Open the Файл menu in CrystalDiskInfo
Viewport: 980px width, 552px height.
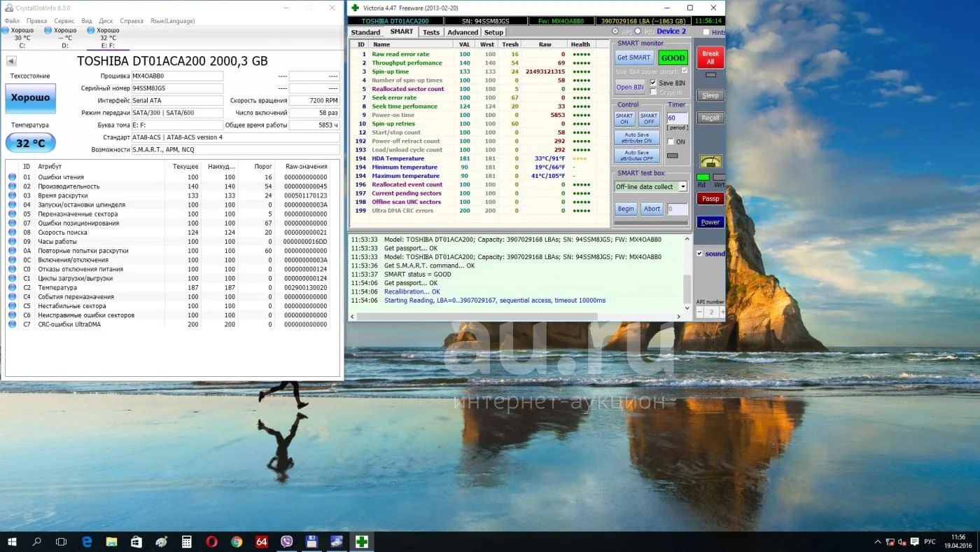(x=12, y=21)
